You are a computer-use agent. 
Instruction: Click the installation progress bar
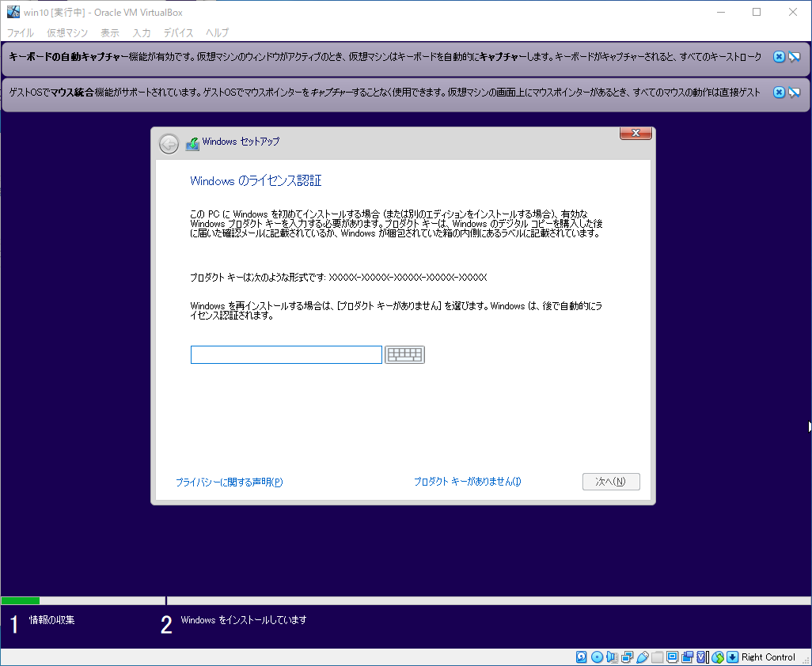[x=406, y=601]
